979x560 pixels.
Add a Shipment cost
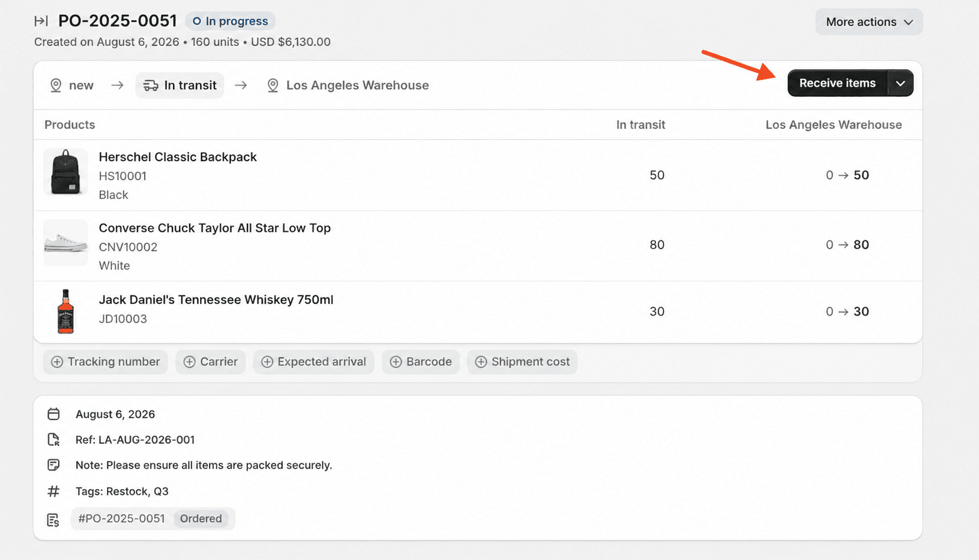click(x=522, y=362)
